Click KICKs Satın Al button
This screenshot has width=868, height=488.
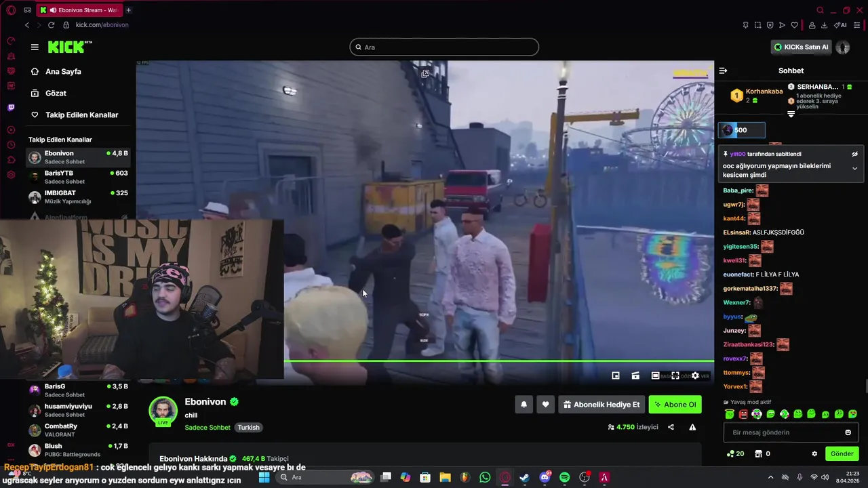pyautogui.click(x=802, y=47)
